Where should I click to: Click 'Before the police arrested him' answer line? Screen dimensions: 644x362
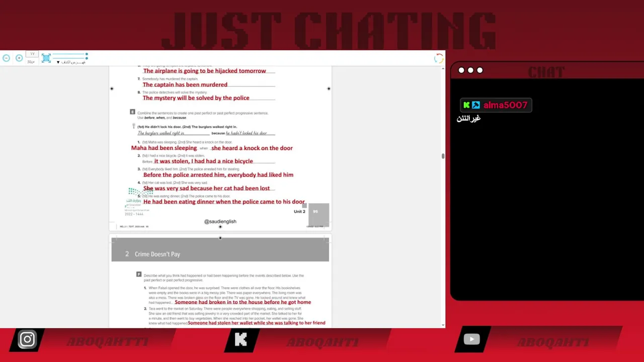[218, 175]
